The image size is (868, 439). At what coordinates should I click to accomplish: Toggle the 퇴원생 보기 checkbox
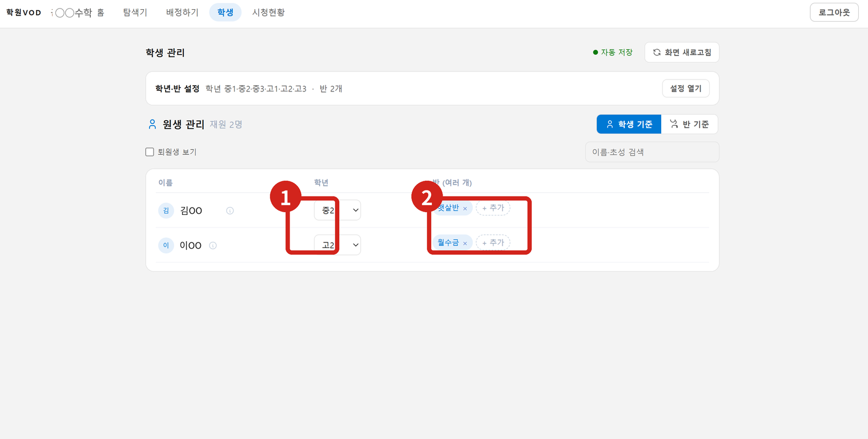(150, 152)
